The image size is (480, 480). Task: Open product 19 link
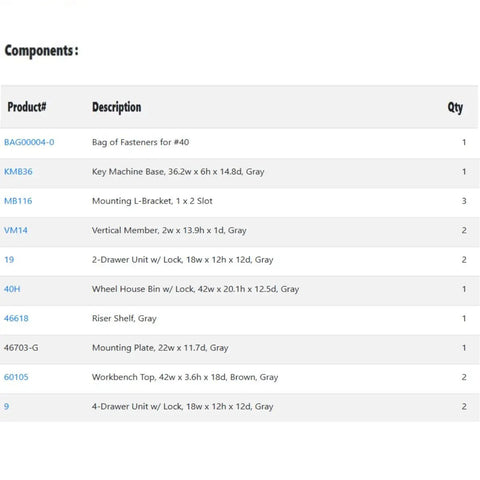(9, 260)
